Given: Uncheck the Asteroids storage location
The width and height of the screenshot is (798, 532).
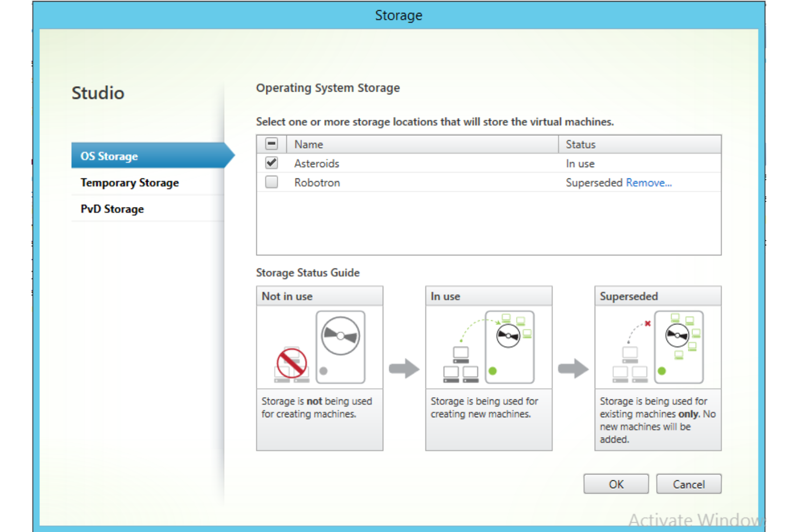Looking at the screenshot, I should (x=271, y=163).
